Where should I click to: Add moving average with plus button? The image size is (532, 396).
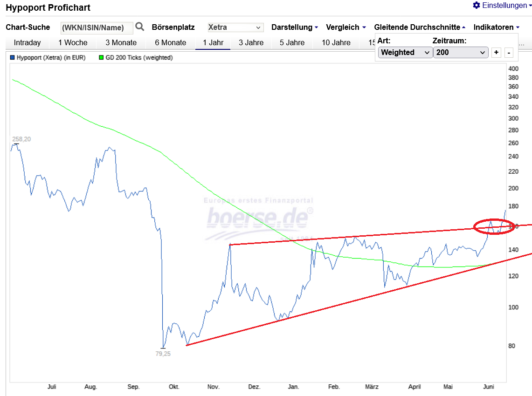(x=496, y=53)
